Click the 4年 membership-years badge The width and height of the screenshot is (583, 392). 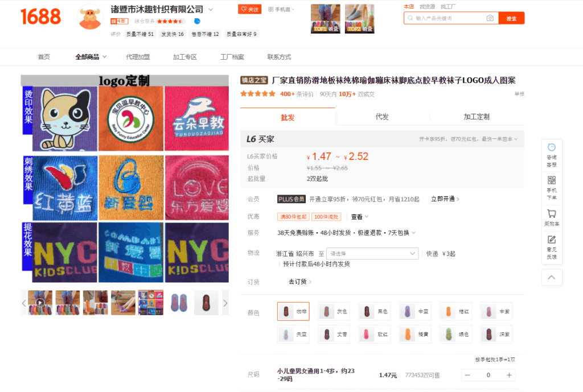pyautogui.click(x=120, y=21)
